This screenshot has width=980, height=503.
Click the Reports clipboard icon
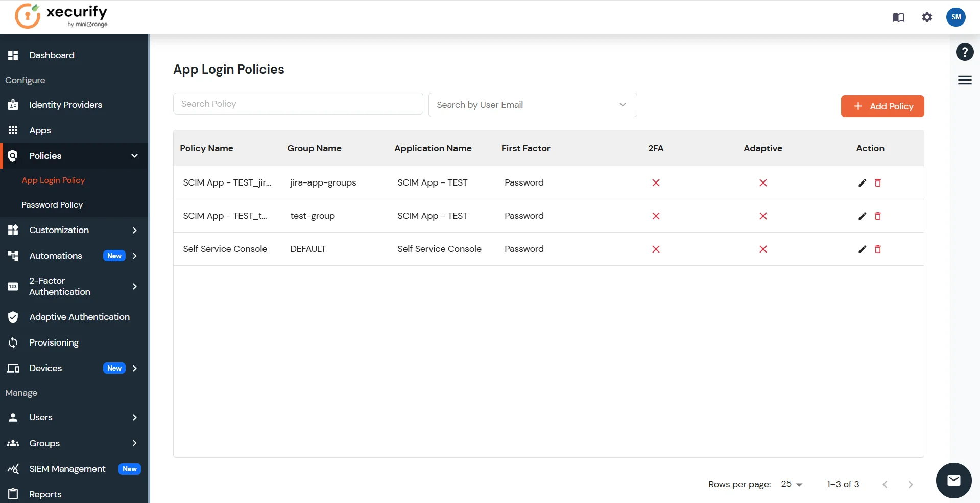pyautogui.click(x=13, y=494)
